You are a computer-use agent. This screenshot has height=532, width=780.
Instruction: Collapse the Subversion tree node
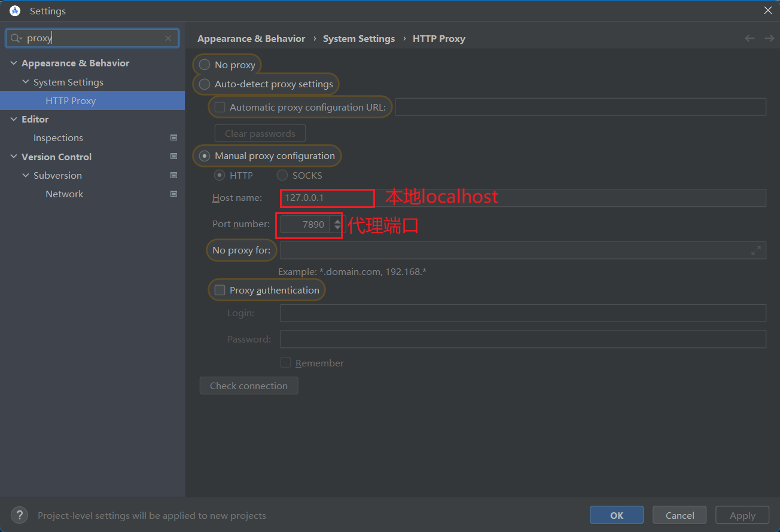(x=26, y=175)
